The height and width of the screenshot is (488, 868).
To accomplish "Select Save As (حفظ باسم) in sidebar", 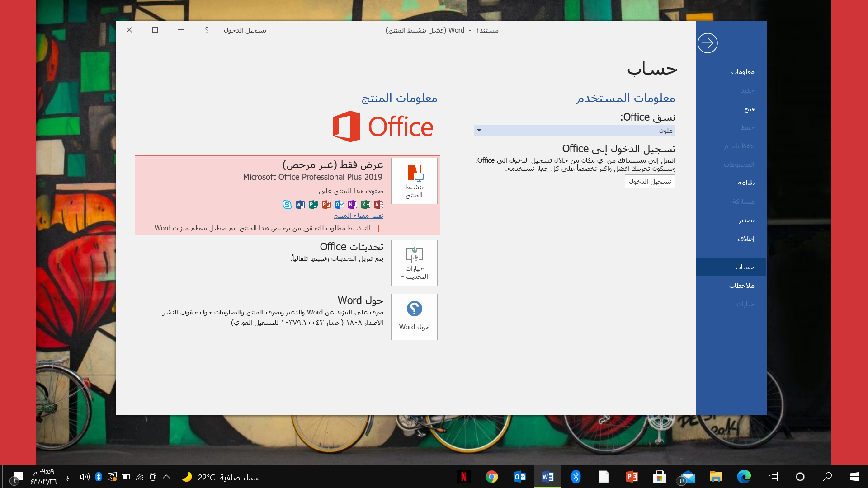I will coord(731,146).
